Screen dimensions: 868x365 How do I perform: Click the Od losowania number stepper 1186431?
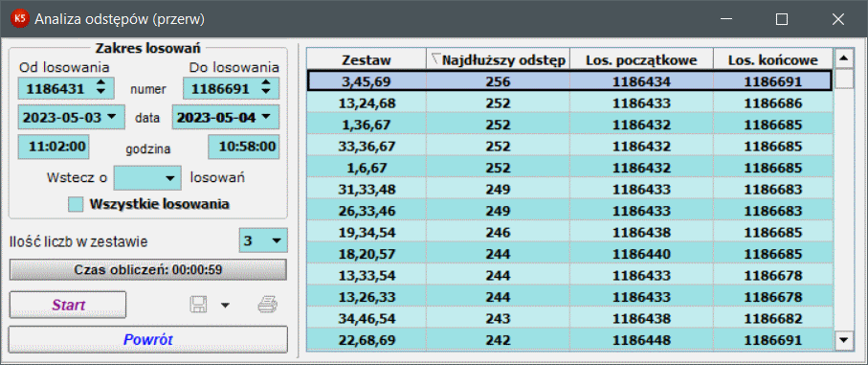coord(101,87)
